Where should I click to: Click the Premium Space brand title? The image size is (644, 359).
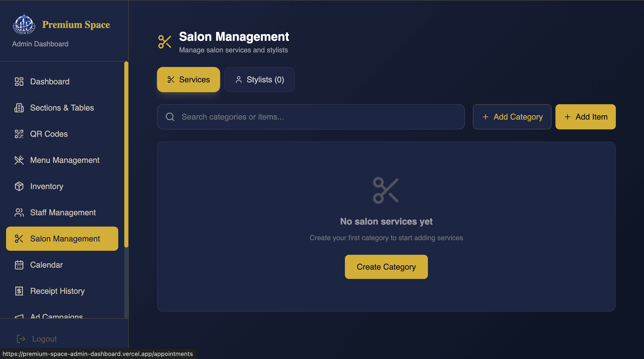[76, 25]
